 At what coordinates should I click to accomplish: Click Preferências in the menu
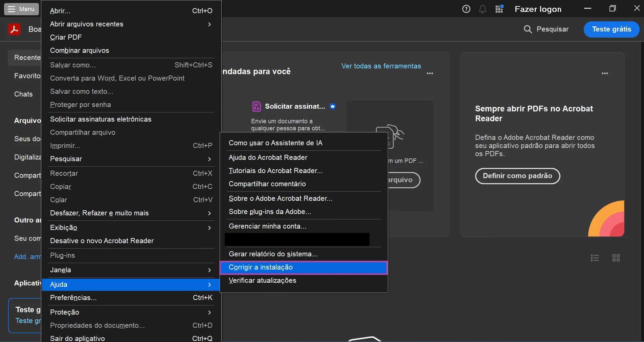73,298
